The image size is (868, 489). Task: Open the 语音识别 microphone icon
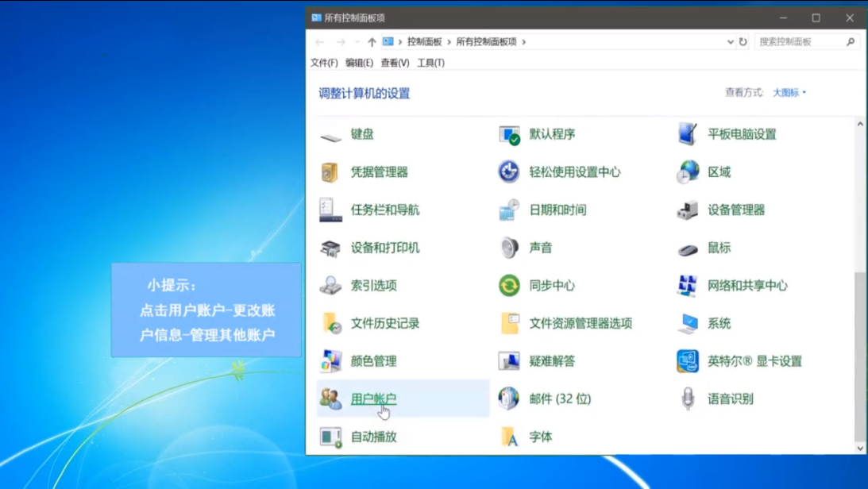point(688,399)
